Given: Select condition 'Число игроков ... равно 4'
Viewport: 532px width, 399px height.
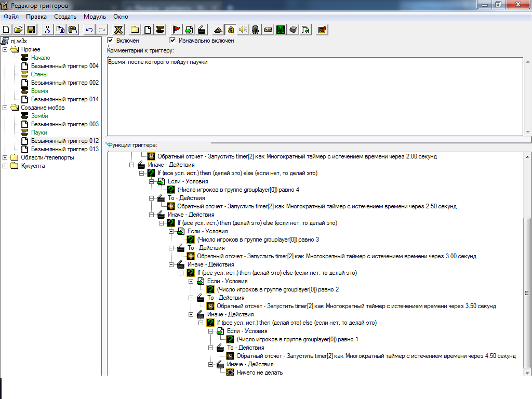Looking at the screenshot, I should click(x=238, y=190).
